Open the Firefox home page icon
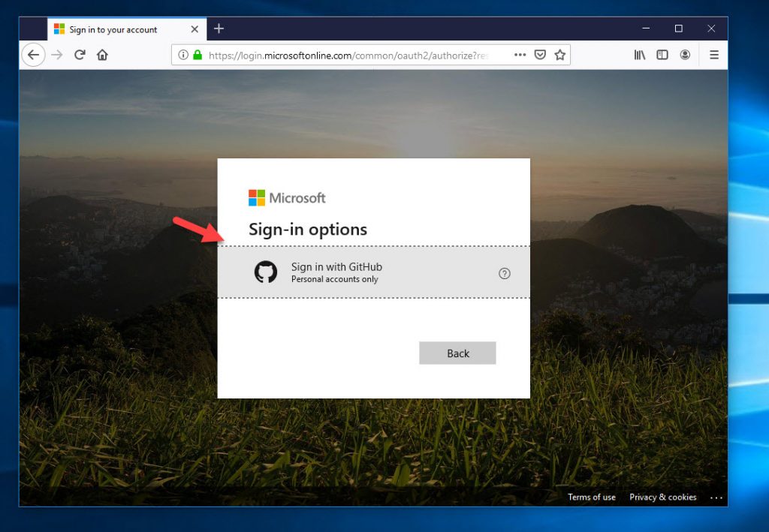The width and height of the screenshot is (769, 532). [x=103, y=55]
